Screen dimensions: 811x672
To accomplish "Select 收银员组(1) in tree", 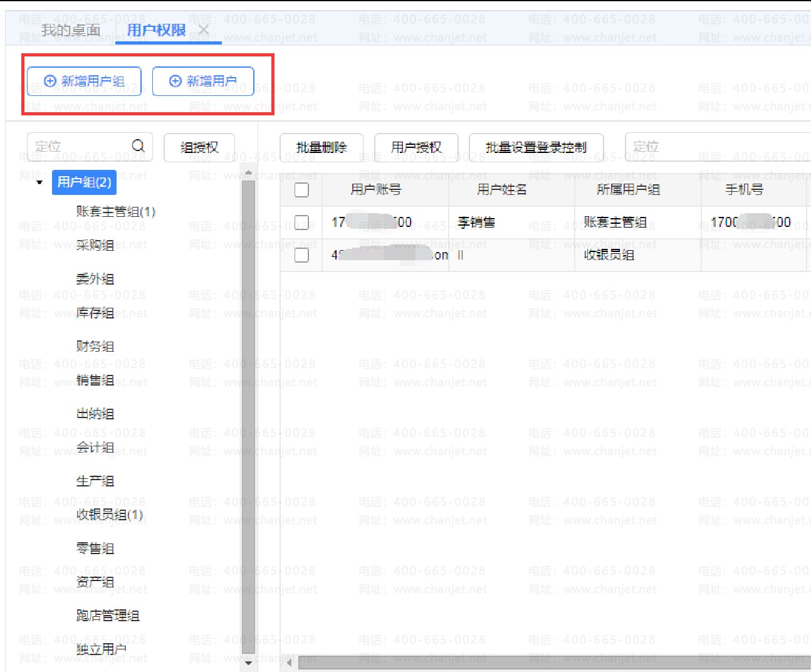I will 110,515.
